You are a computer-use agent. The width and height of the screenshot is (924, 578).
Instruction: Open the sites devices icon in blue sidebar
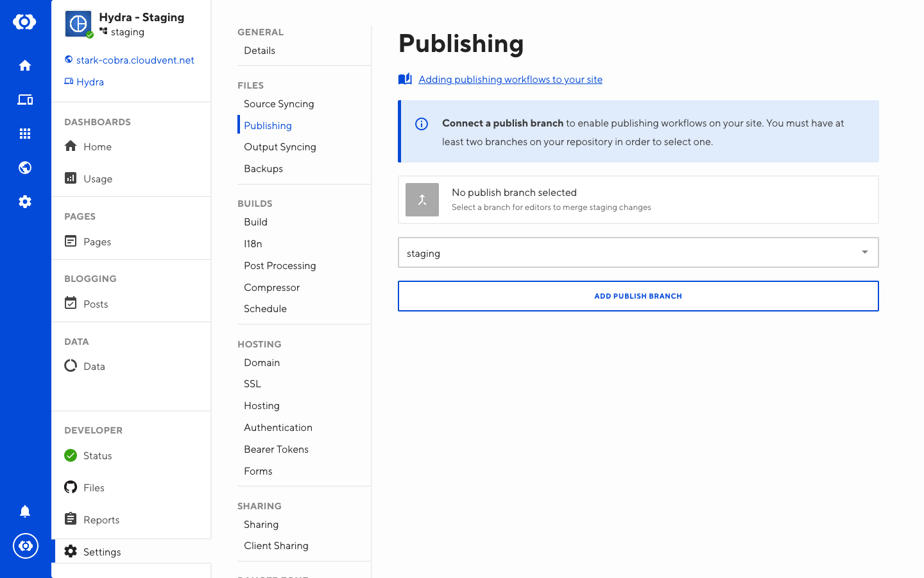25,100
